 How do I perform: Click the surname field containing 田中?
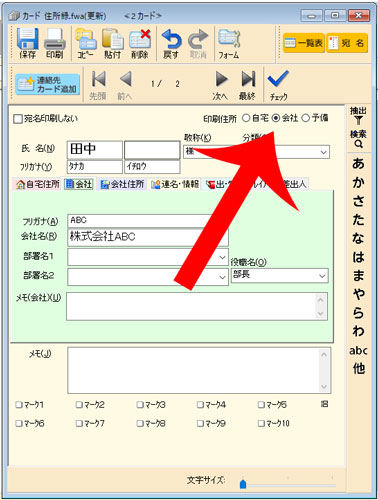[x=95, y=149]
